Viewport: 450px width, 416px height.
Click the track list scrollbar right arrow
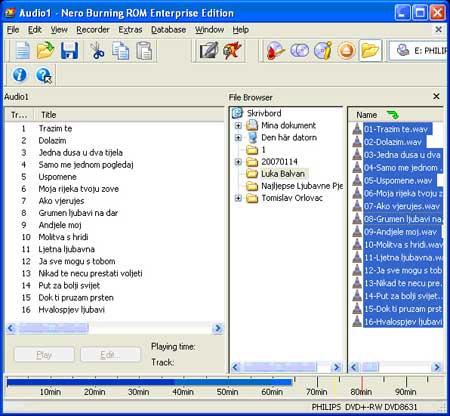218,328
